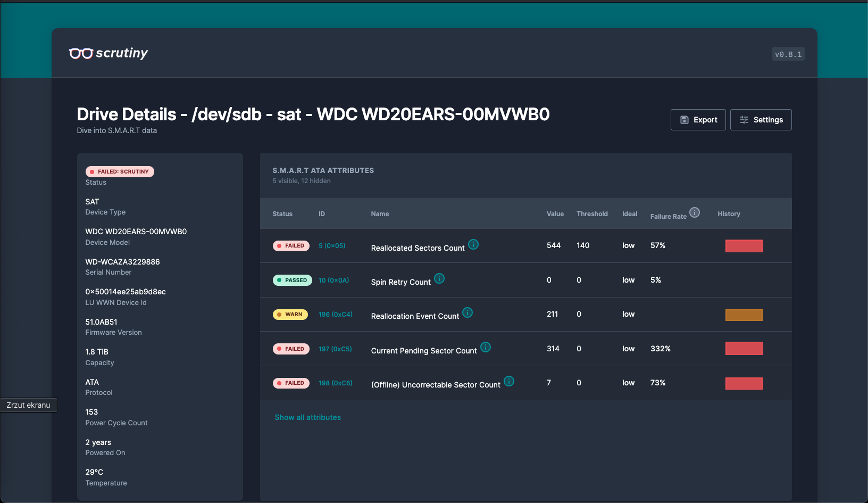Click the Value column header
Viewport: 868px width, 503px height.
tap(555, 214)
